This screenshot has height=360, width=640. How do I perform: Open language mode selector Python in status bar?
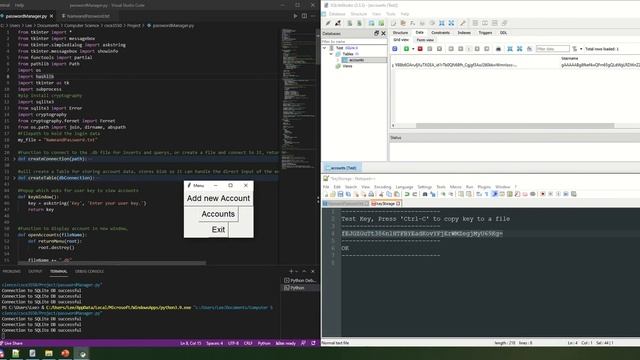pyautogui.click(x=264, y=343)
